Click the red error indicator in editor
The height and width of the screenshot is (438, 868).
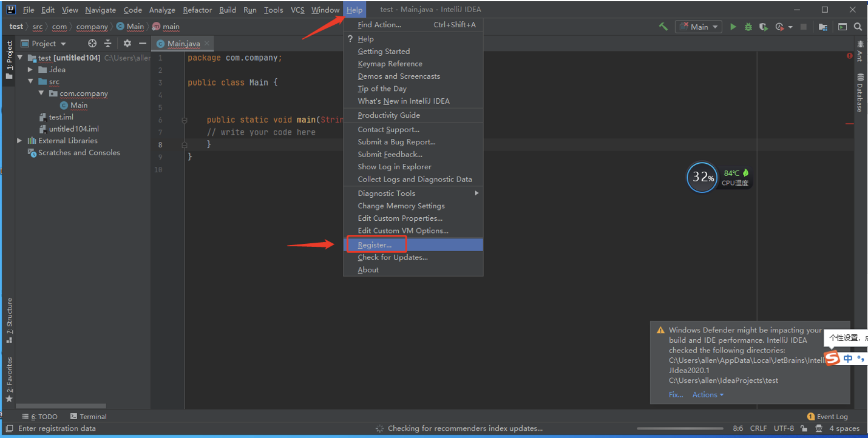(849, 56)
